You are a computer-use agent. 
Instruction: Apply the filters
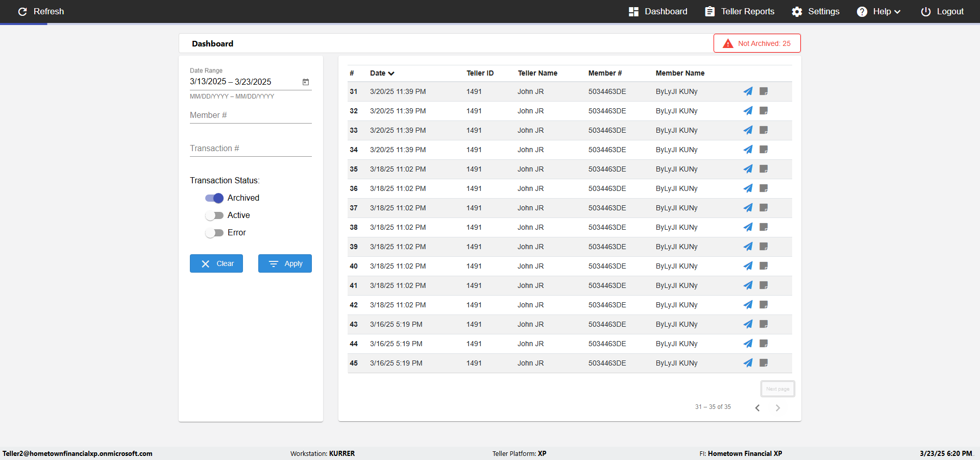[285, 263]
